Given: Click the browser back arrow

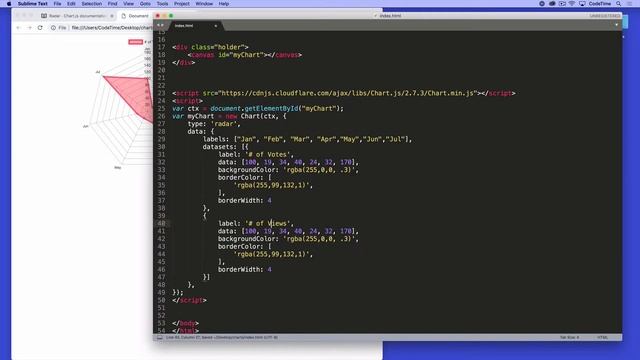Looking at the screenshot, I should [18, 27].
